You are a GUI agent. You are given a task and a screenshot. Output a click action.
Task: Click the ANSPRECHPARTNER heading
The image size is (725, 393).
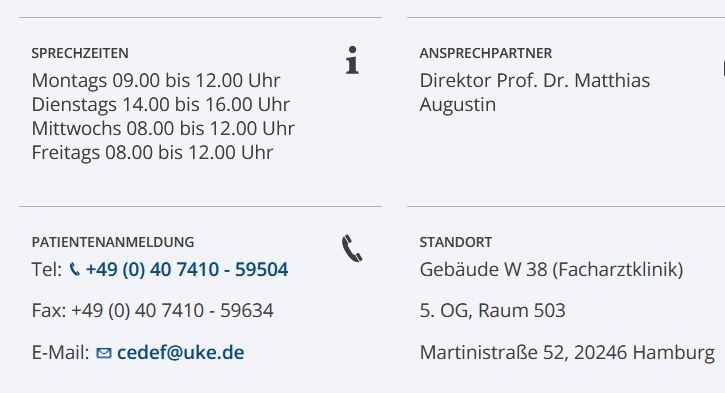click(485, 53)
